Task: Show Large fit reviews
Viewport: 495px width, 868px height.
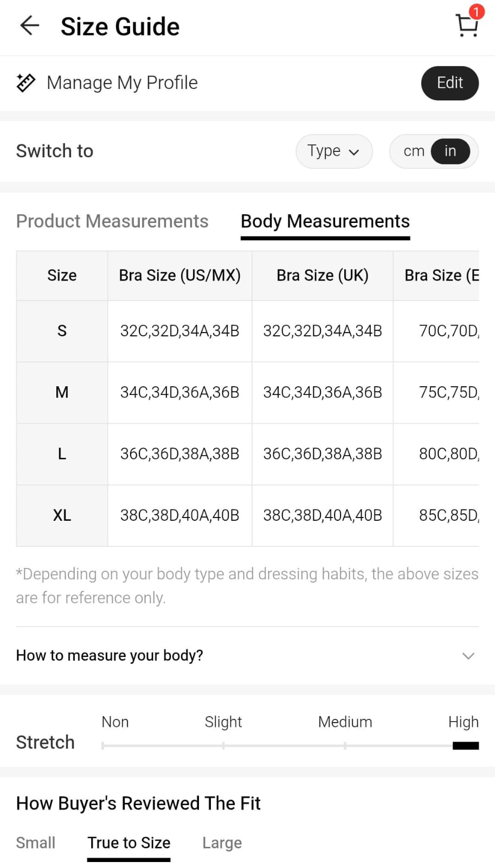Action: click(222, 843)
